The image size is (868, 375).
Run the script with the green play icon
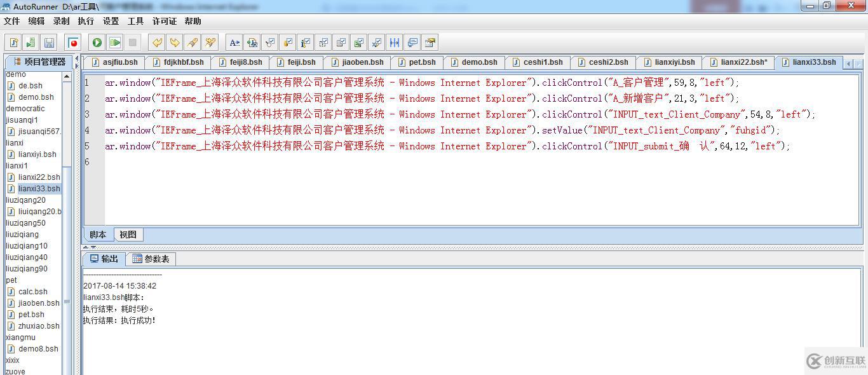point(97,43)
